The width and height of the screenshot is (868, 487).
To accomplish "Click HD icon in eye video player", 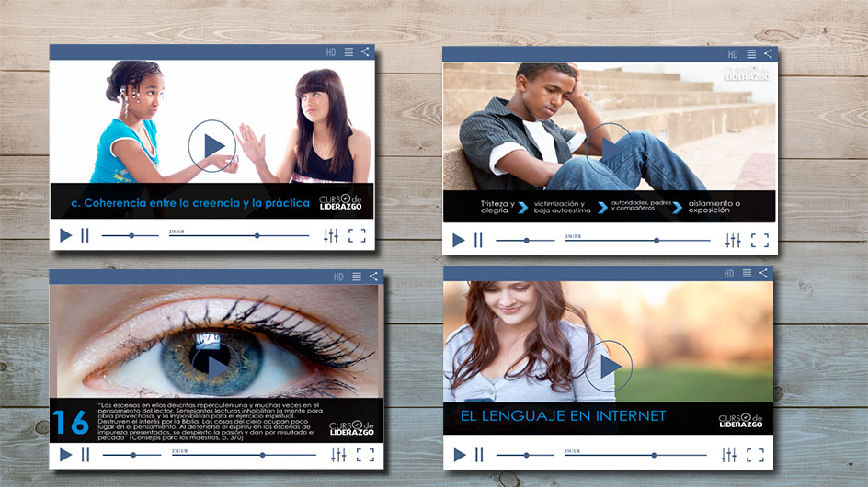I will (x=338, y=277).
